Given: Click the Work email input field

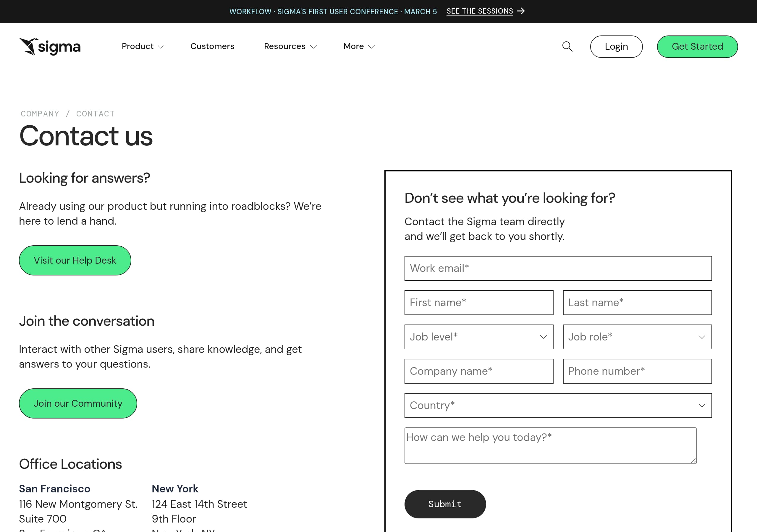Looking at the screenshot, I should [557, 268].
